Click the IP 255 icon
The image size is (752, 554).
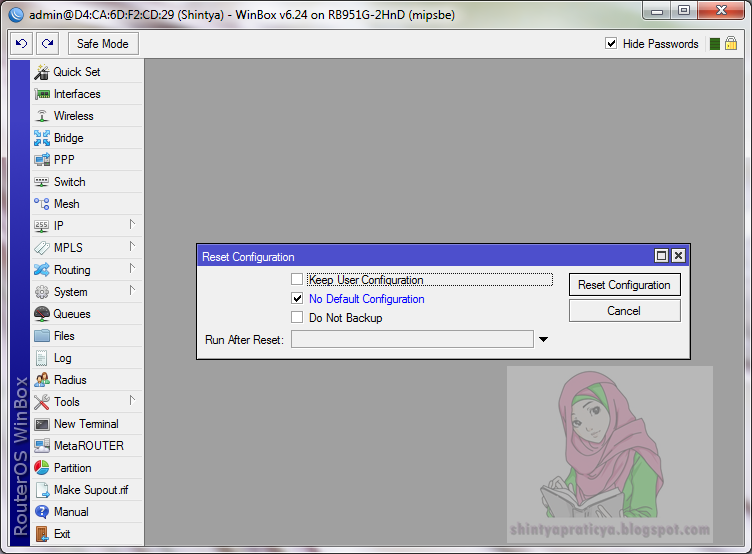pos(42,226)
